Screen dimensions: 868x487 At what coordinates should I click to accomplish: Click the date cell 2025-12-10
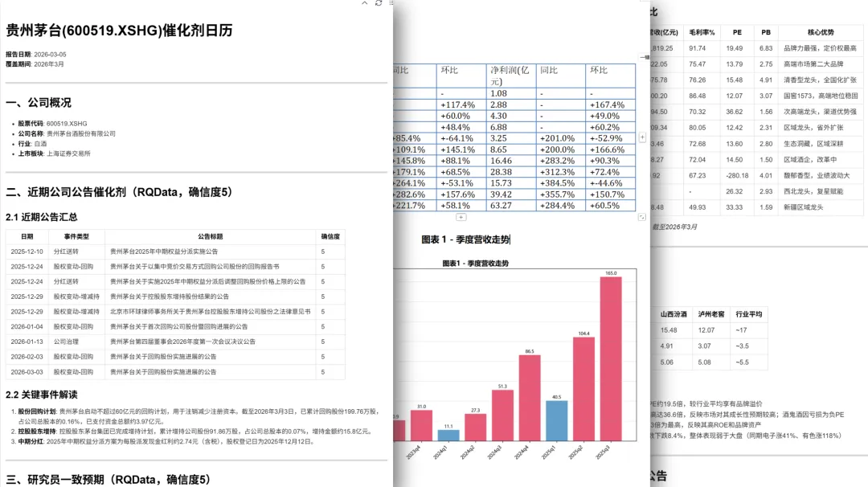(x=27, y=252)
